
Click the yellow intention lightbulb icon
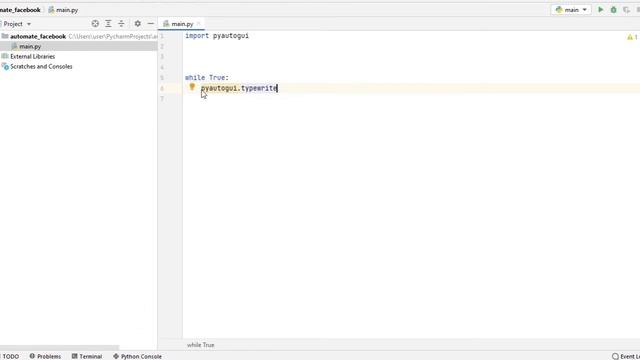[192, 87]
